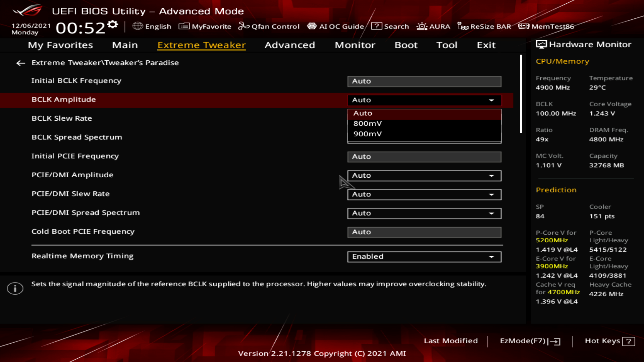Click the back arrow beside Tweaker's Paradise

coord(20,63)
